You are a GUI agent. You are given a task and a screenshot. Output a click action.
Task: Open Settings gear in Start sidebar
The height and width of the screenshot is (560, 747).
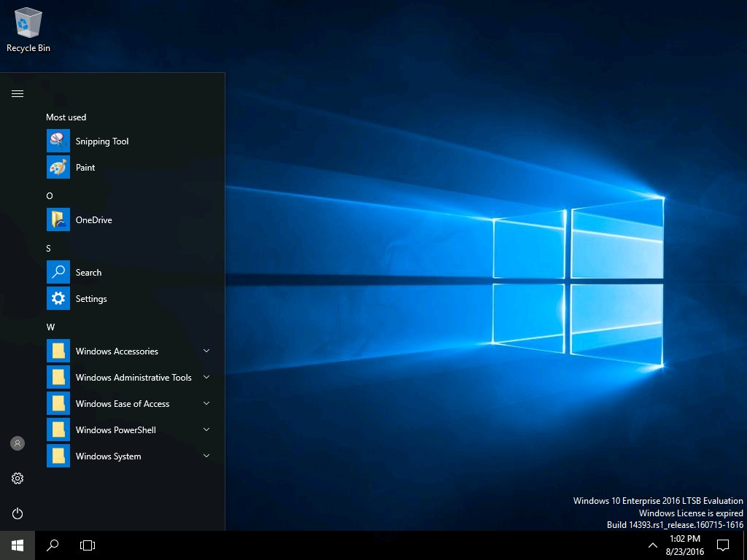[18, 478]
